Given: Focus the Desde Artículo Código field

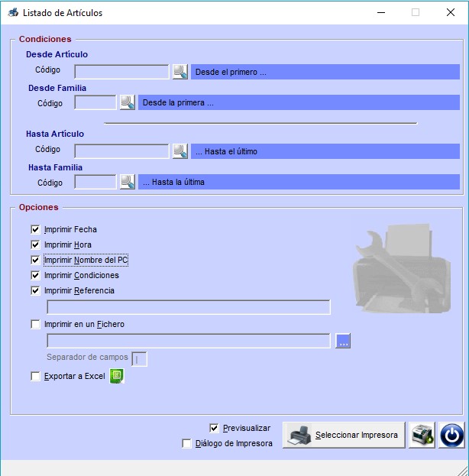Looking at the screenshot, I should [121, 72].
